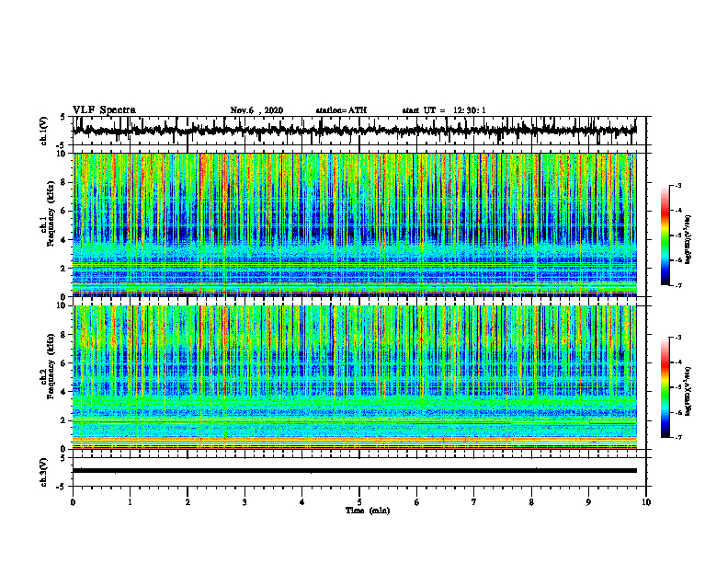Click "4" on the ch.1 frequency axis
The width and height of the screenshot is (728, 563).
click(x=64, y=240)
